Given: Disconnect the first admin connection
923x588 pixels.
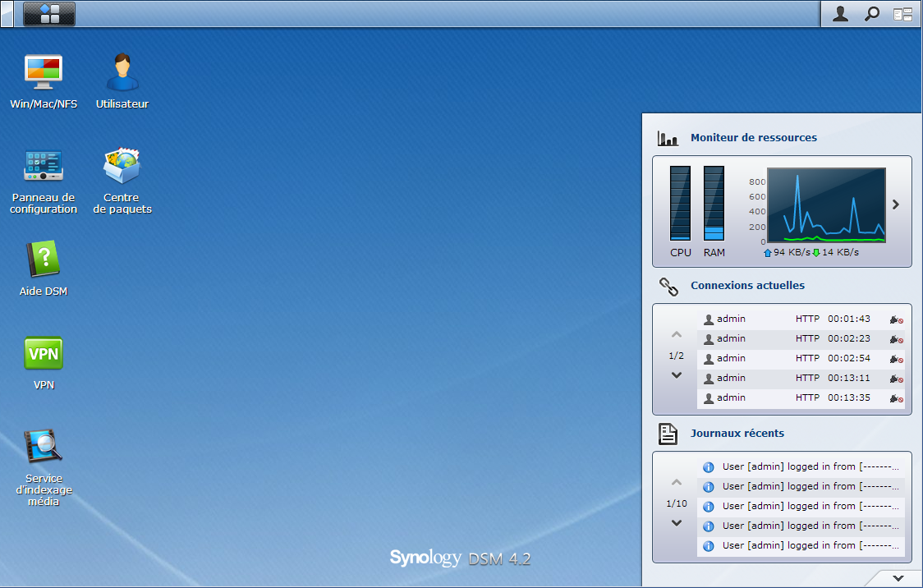Looking at the screenshot, I should point(896,319).
